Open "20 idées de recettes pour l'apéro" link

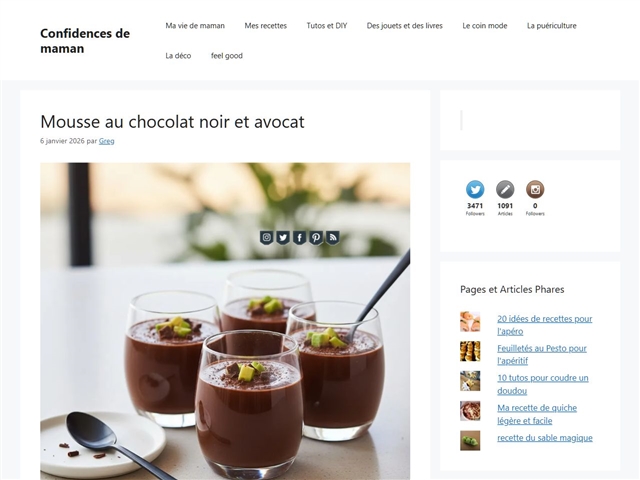[x=544, y=325]
